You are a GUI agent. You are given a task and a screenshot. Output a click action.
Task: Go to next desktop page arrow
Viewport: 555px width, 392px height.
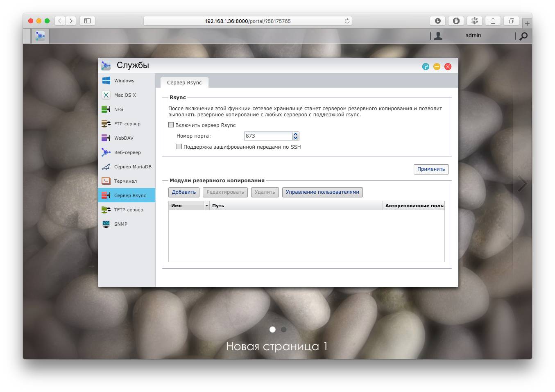click(522, 184)
